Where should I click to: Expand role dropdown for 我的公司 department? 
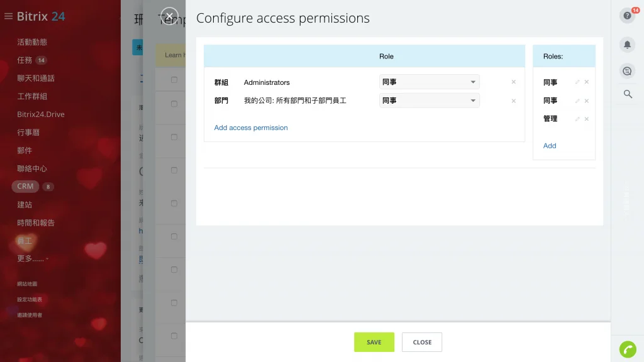pyautogui.click(x=429, y=101)
